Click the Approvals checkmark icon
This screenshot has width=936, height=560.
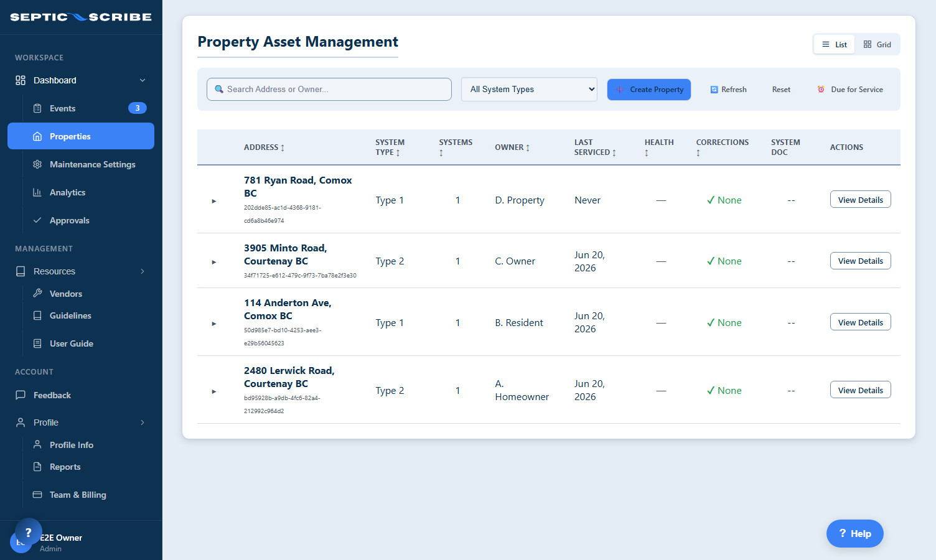37,220
